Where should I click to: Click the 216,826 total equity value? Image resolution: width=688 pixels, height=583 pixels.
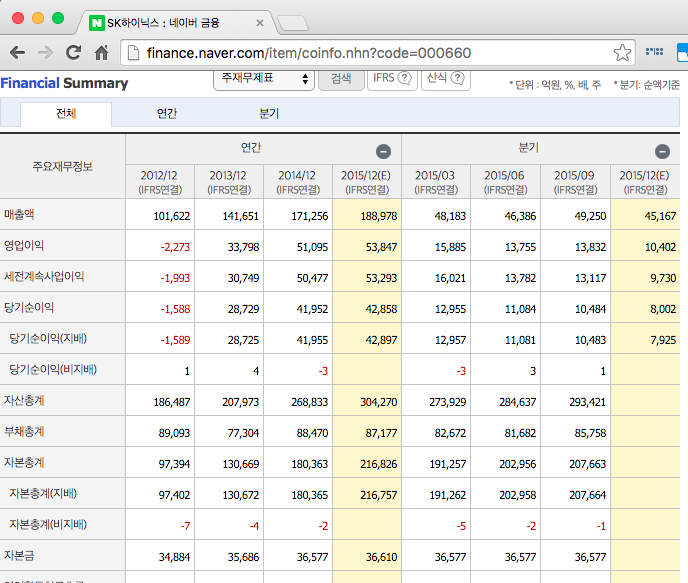[x=379, y=464]
